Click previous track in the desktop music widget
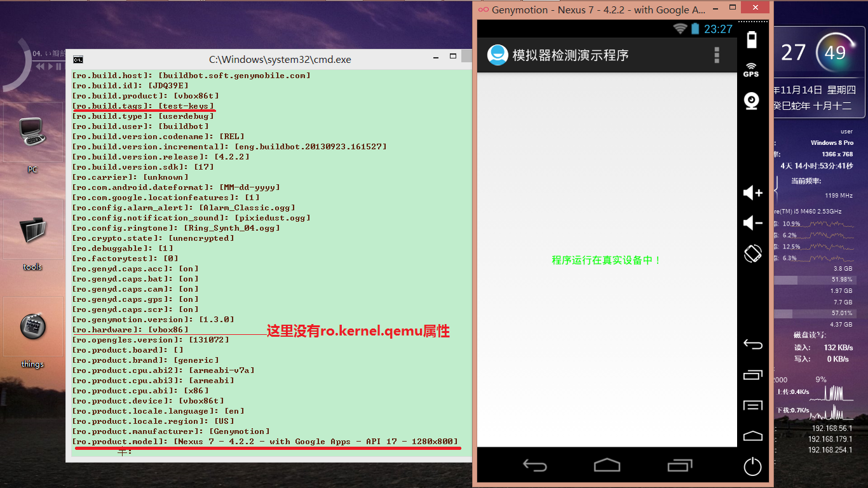The image size is (868, 488). pos(40,66)
